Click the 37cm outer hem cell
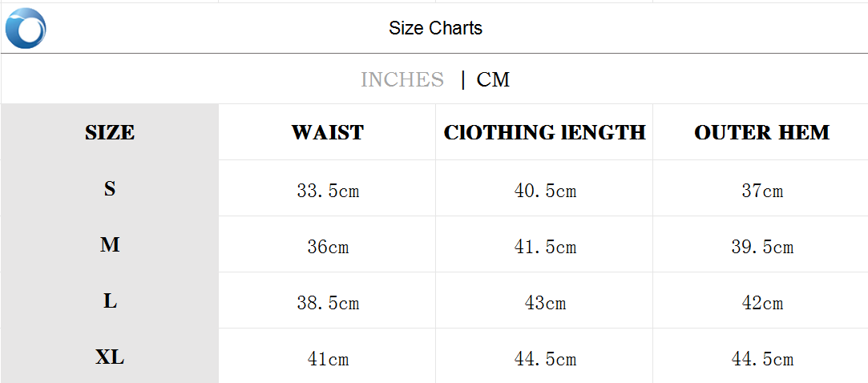 [x=761, y=191]
